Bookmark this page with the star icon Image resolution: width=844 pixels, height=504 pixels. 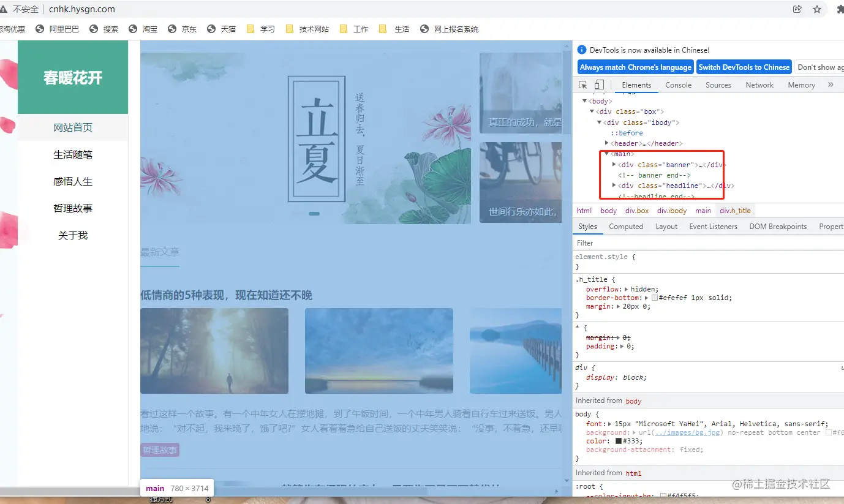[816, 9]
